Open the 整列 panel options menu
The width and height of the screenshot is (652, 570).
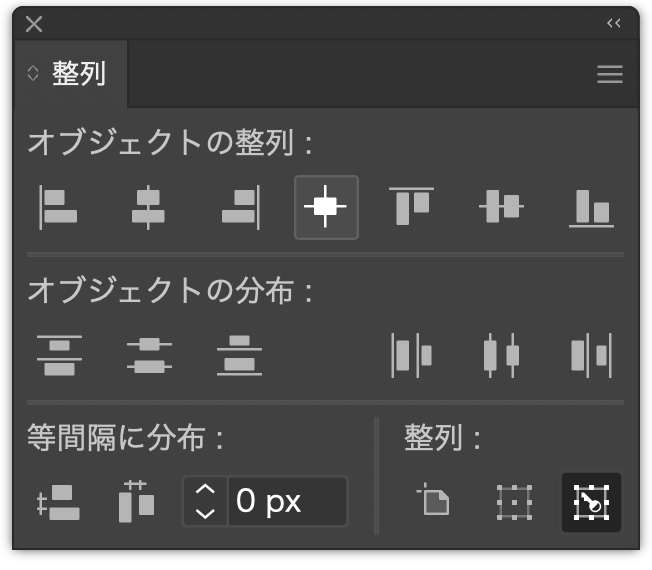(610, 74)
